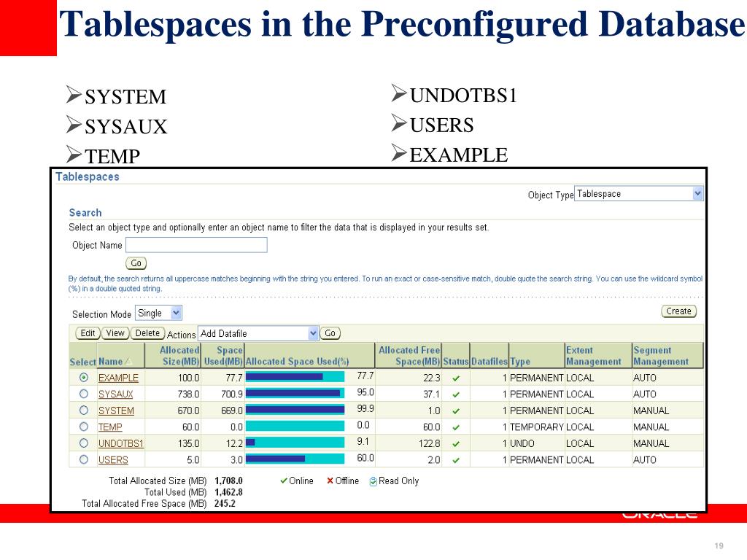Select the SYSAUX tablespace radio button
This screenshot has height=560, width=747.
click(84, 394)
